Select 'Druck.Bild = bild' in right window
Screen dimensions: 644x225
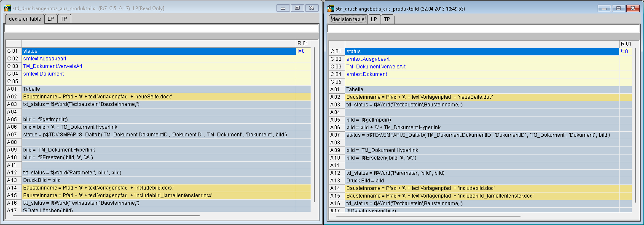[482, 181]
